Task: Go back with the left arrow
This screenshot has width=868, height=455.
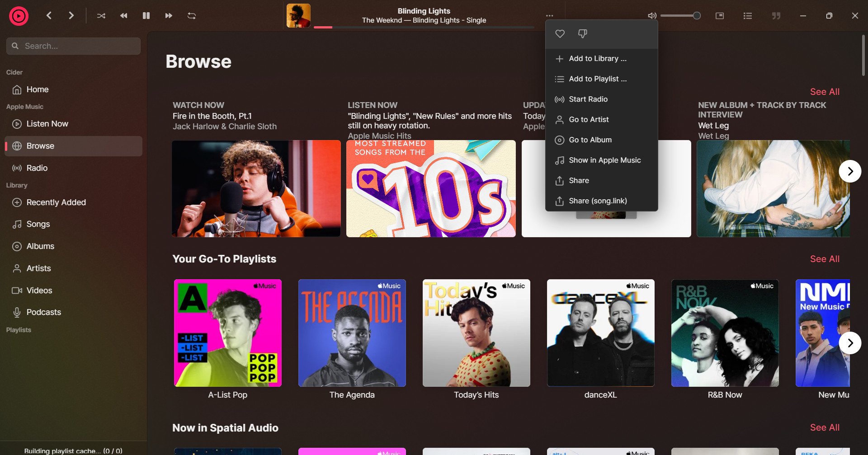Action: click(49, 15)
